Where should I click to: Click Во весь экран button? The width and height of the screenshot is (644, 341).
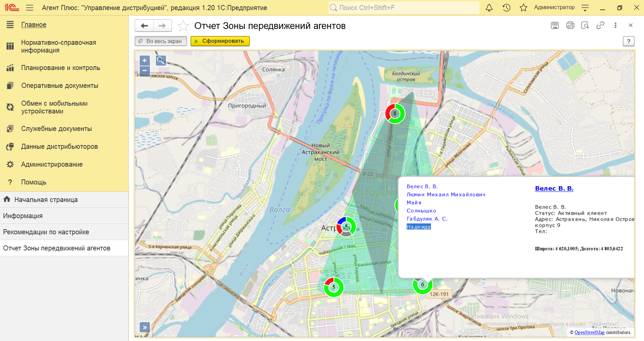[x=161, y=41]
